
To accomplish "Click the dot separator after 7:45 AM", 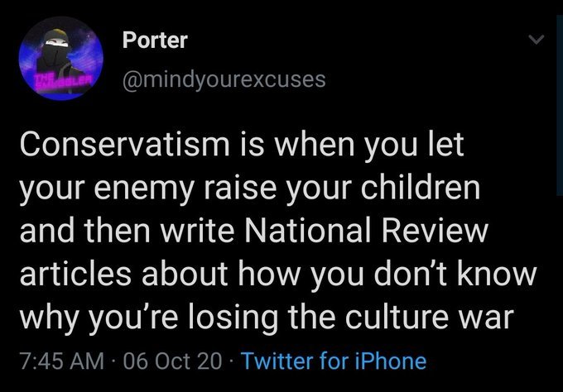I will pyautogui.click(x=113, y=361).
